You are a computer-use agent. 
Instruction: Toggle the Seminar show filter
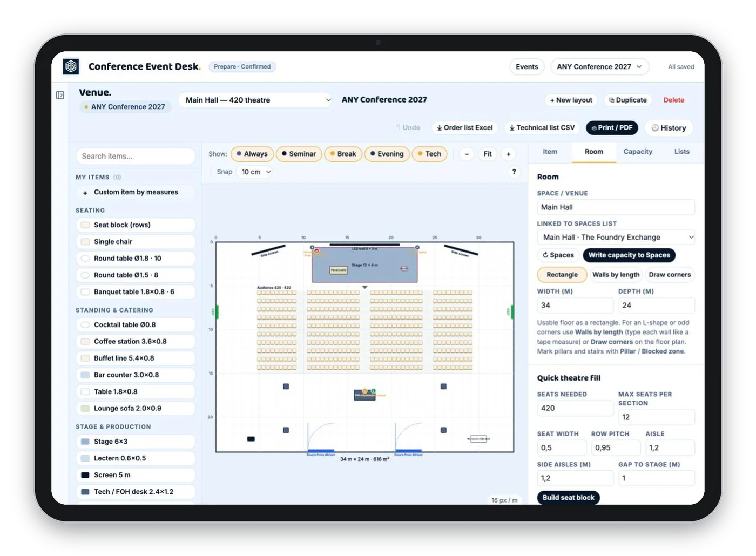(x=299, y=154)
